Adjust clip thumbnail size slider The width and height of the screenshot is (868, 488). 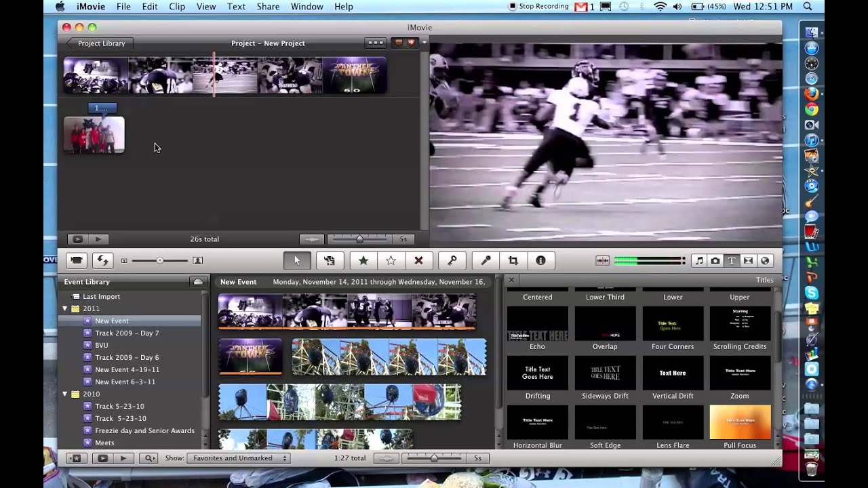point(160,260)
